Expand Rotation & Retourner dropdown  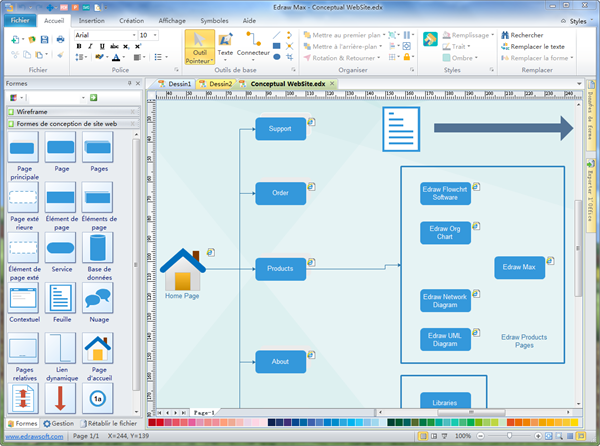(379, 58)
